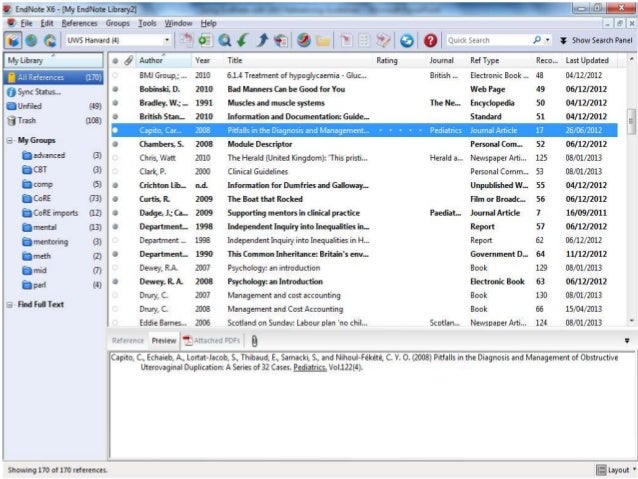This screenshot has width=638, height=479.
Task: Open the Groups menu
Action: [x=118, y=23]
